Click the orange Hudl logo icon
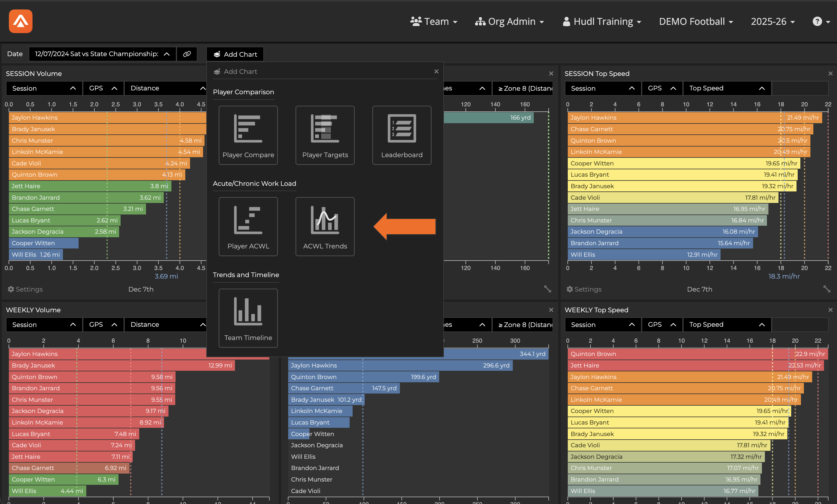The width and height of the screenshot is (837, 504). (21, 21)
